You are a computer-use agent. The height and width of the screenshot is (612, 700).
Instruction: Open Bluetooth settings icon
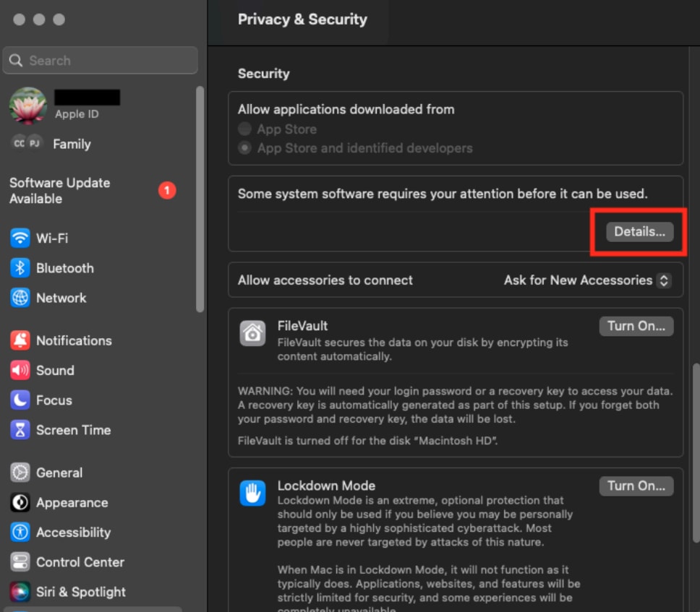[20, 268]
